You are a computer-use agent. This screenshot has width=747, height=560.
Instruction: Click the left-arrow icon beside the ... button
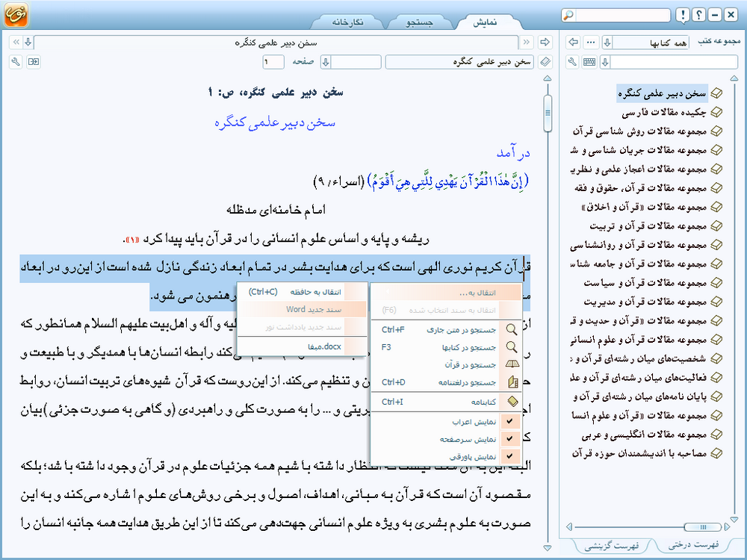coord(574,43)
